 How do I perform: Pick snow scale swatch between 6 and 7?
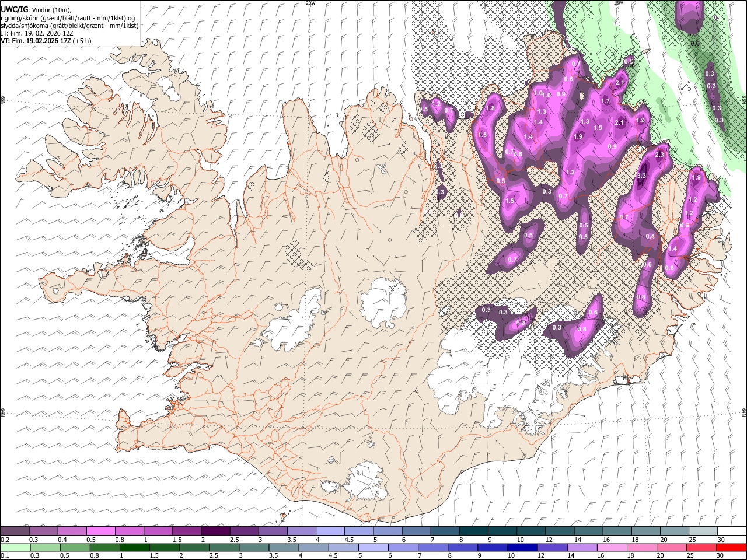tap(416, 531)
